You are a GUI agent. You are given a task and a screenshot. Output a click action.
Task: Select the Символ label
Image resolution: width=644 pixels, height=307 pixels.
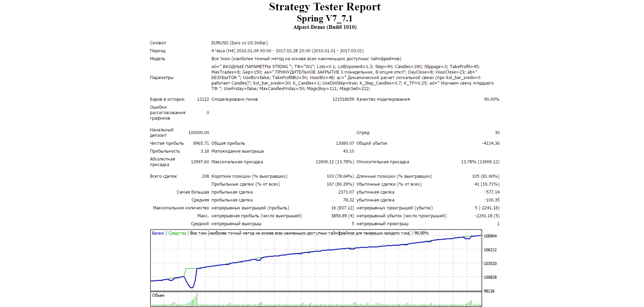[x=158, y=43]
